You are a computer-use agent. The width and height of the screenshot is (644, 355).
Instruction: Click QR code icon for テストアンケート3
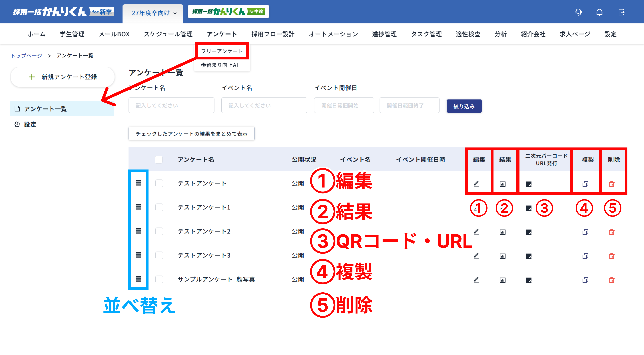[x=528, y=256]
